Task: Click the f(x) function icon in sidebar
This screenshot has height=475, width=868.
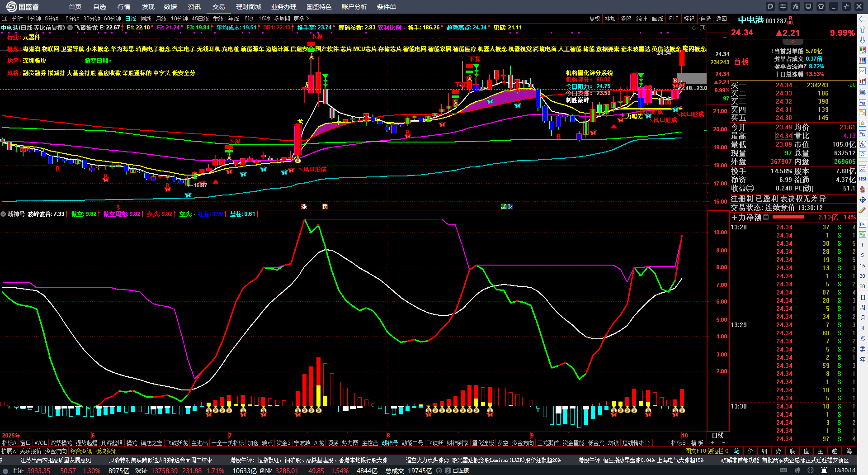Action: (863, 144)
